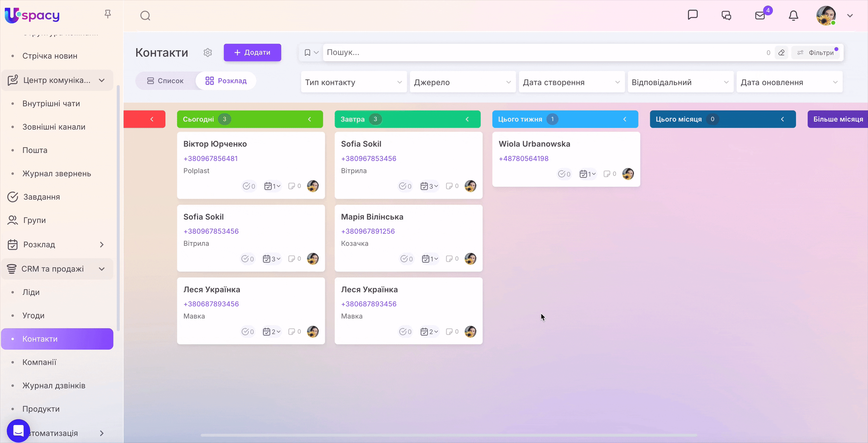This screenshot has width=868, height=443.
Task: Open Компанії page
Action: click(39, 362)
